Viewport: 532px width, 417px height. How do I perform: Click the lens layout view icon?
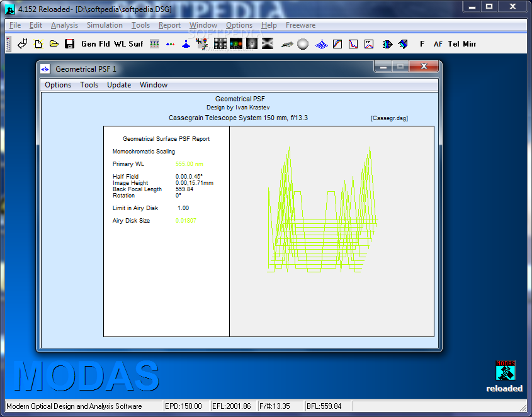pyautogui.click(x=387, y=44)
